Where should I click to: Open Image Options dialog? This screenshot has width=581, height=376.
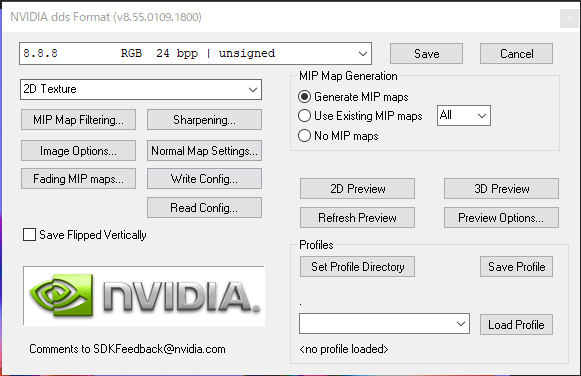coord(78,150)
